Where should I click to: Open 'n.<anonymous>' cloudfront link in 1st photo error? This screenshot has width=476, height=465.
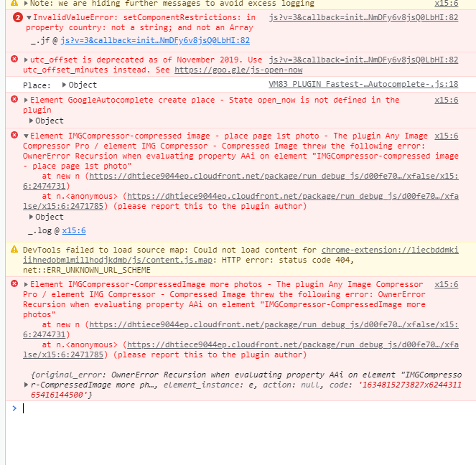click(x=241, y=202)
